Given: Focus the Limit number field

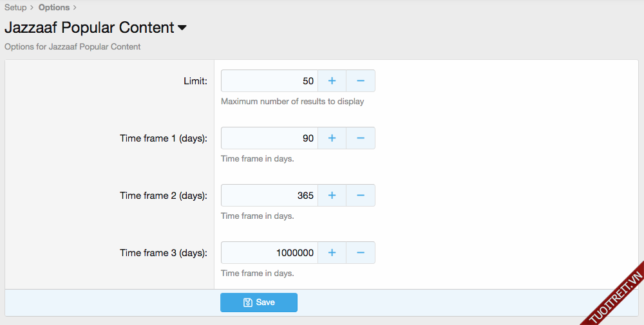Looking at the screenshot, I should coord(269,81).
